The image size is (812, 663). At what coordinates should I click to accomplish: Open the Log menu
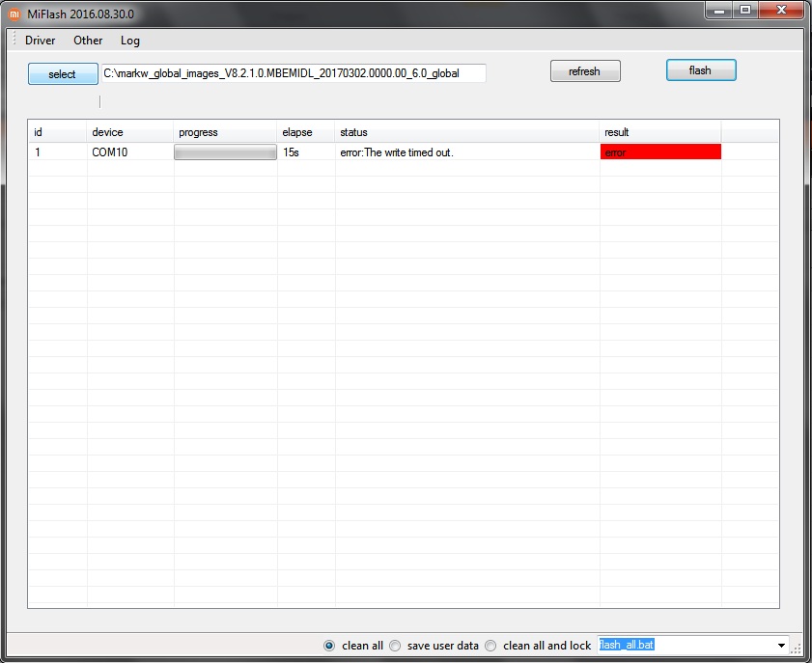(130, 41)
